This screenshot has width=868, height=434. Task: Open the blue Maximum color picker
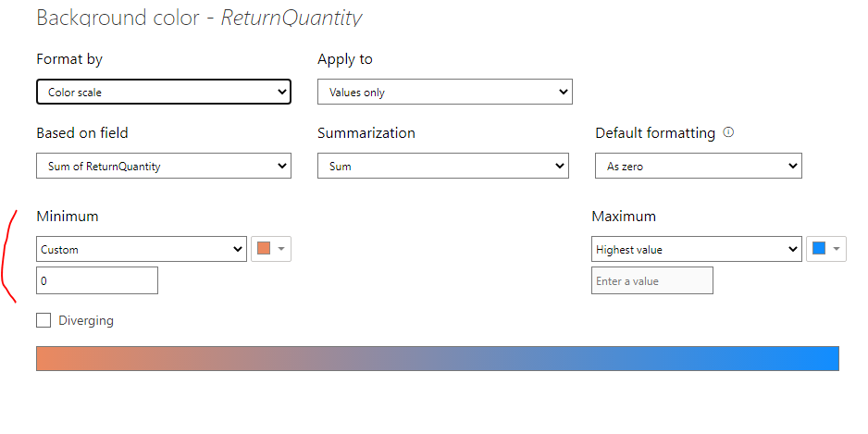pos(826,249)
